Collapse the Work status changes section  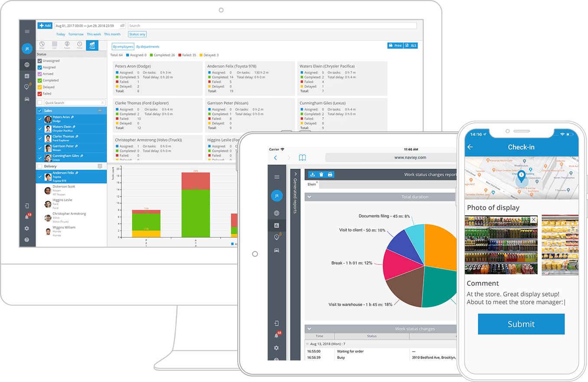(x=309, y=329)
